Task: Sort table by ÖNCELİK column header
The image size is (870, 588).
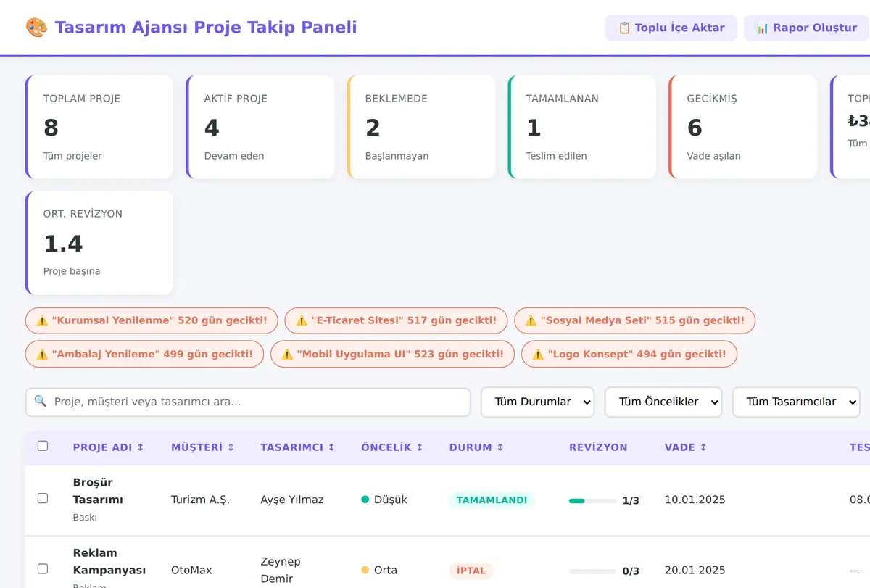Action: tap(392, 447)
